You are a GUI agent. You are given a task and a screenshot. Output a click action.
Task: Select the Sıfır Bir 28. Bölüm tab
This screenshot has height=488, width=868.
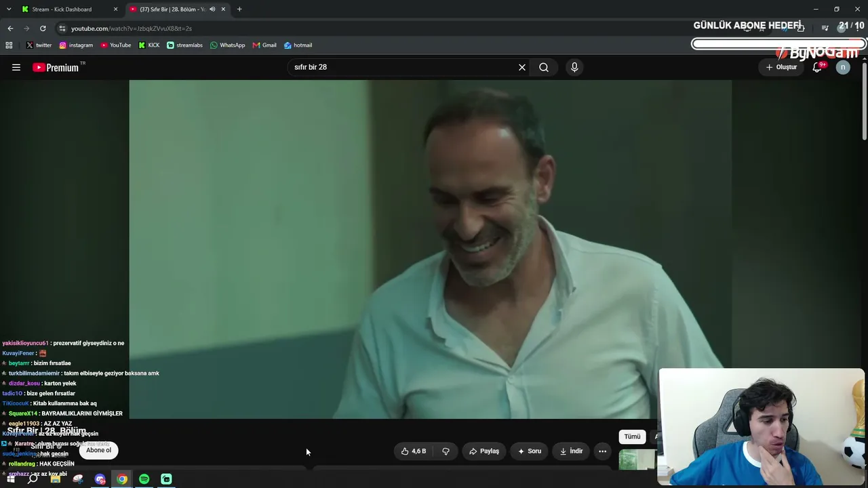[x=172, y=9]
